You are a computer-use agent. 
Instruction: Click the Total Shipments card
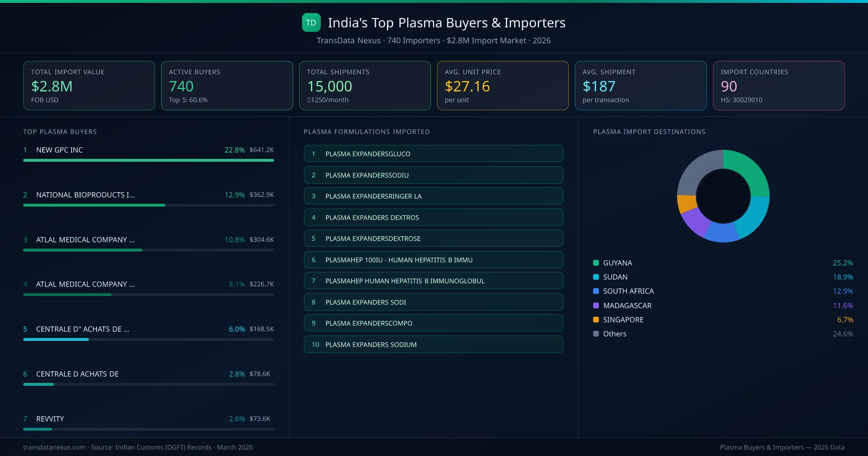(365, 85)
